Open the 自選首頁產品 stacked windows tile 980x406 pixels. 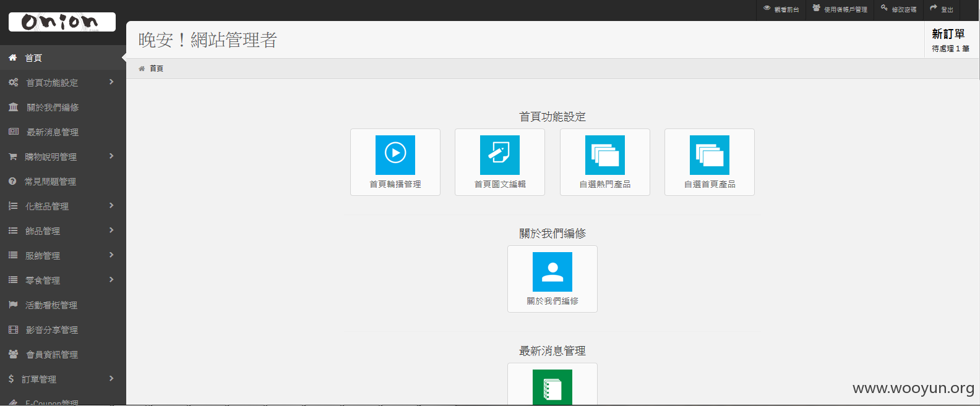tap(710, 162)
